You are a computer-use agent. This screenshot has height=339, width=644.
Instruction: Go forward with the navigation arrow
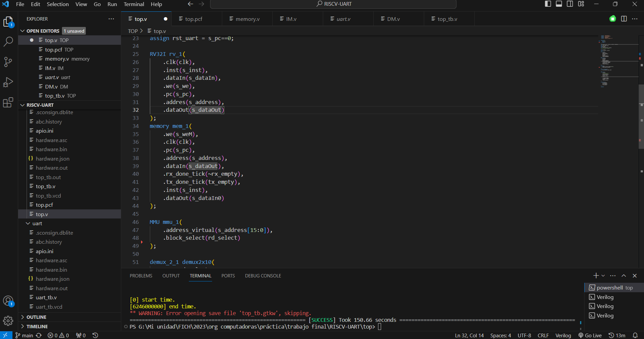pyautogui.click(x=201, y=4)
